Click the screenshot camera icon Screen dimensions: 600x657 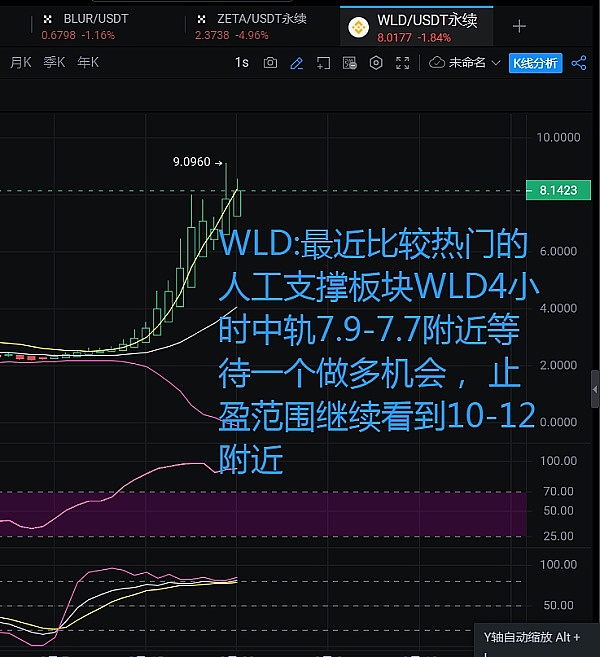coord(270,63)
